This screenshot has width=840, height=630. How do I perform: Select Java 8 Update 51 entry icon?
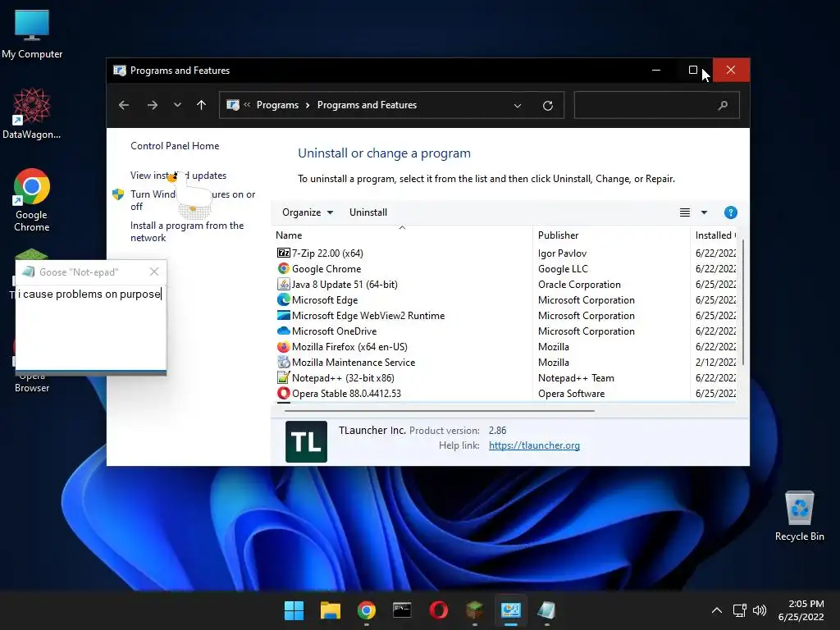283,284
